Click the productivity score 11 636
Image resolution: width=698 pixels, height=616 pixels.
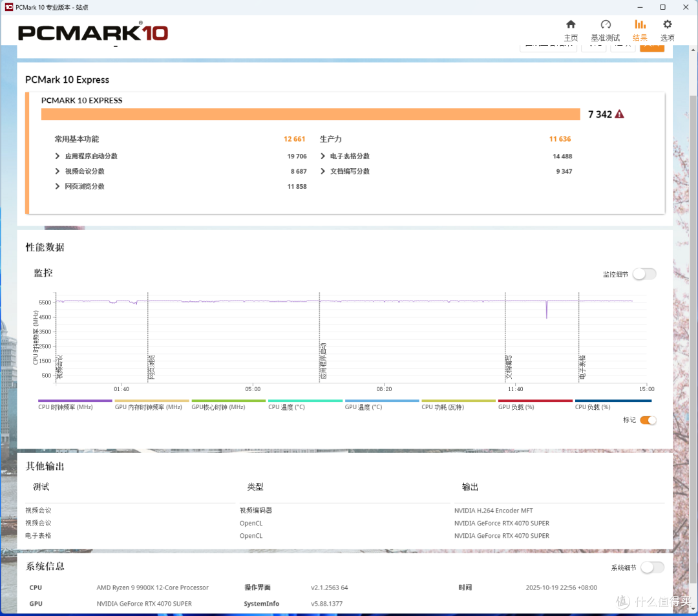point(560,140)
